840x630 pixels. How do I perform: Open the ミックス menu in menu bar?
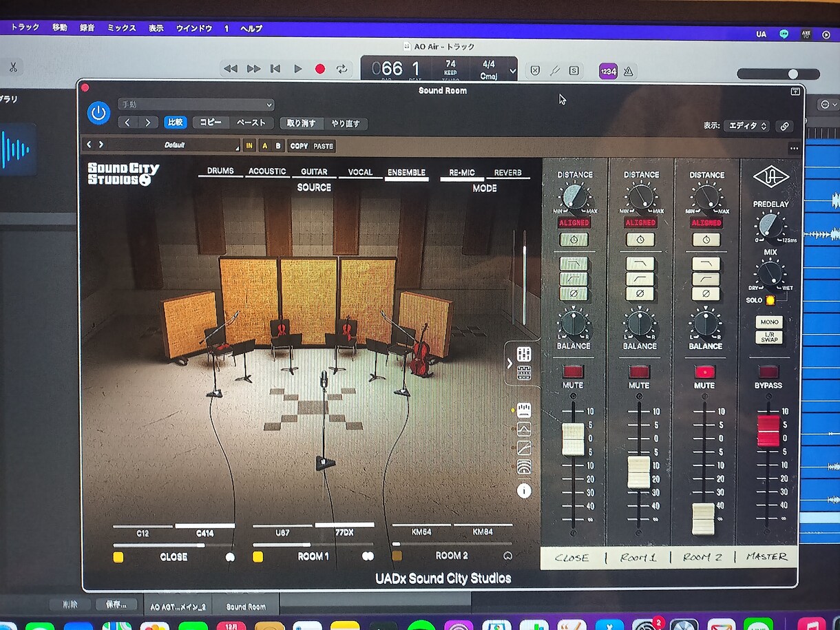pyautogui.click(x=121, y=28)
